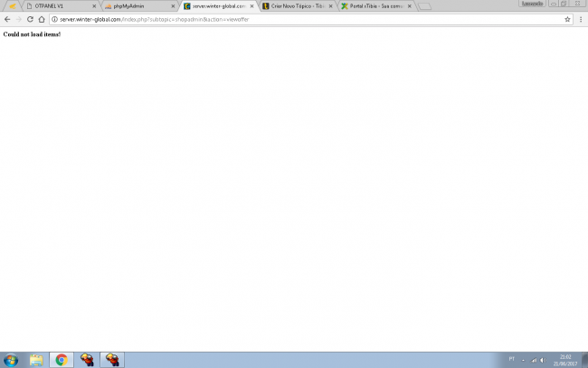
Task: Go back with the browser back arrow
Action: pos(7,19)
